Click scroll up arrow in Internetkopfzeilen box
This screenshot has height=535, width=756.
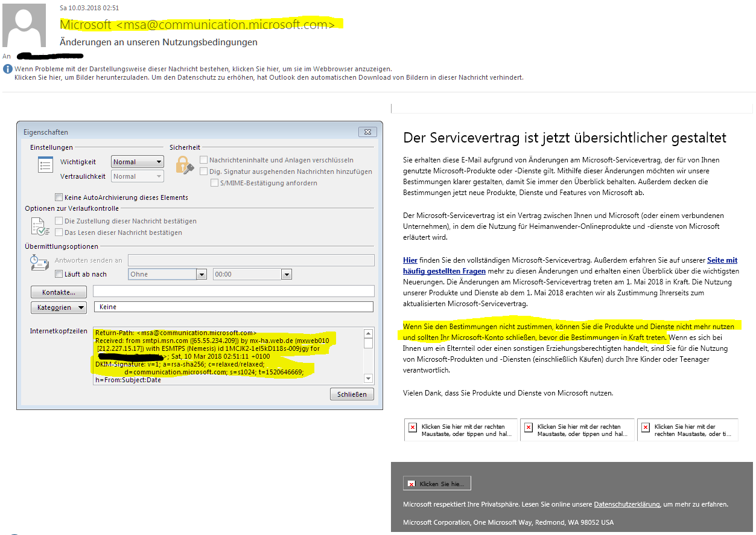(368, 333)
